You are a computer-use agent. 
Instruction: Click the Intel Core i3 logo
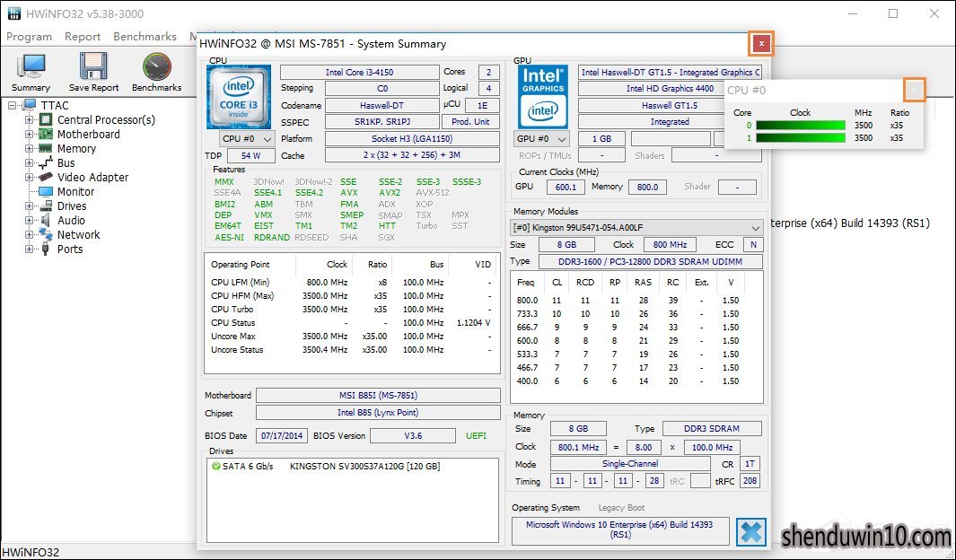pos(239,97)
